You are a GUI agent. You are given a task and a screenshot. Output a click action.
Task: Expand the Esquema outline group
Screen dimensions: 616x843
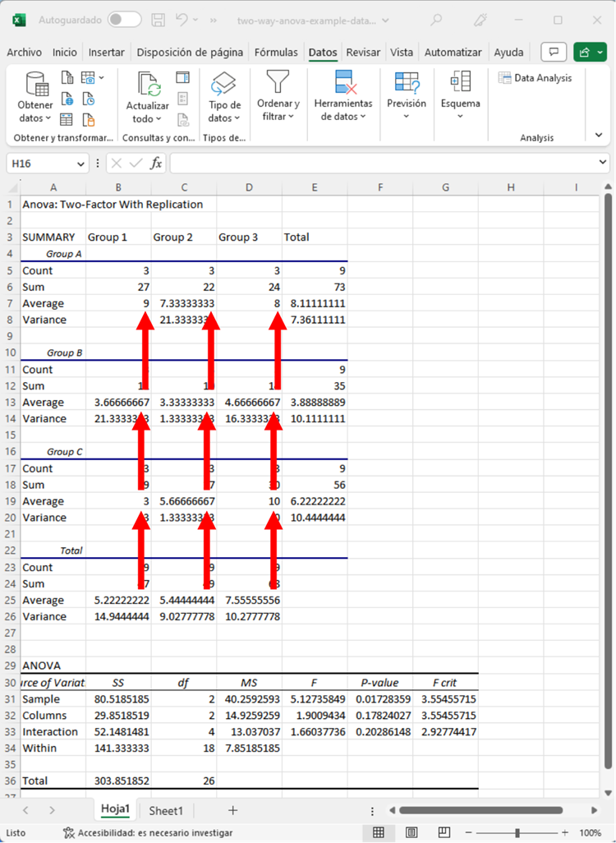click(x=460, y=96)
